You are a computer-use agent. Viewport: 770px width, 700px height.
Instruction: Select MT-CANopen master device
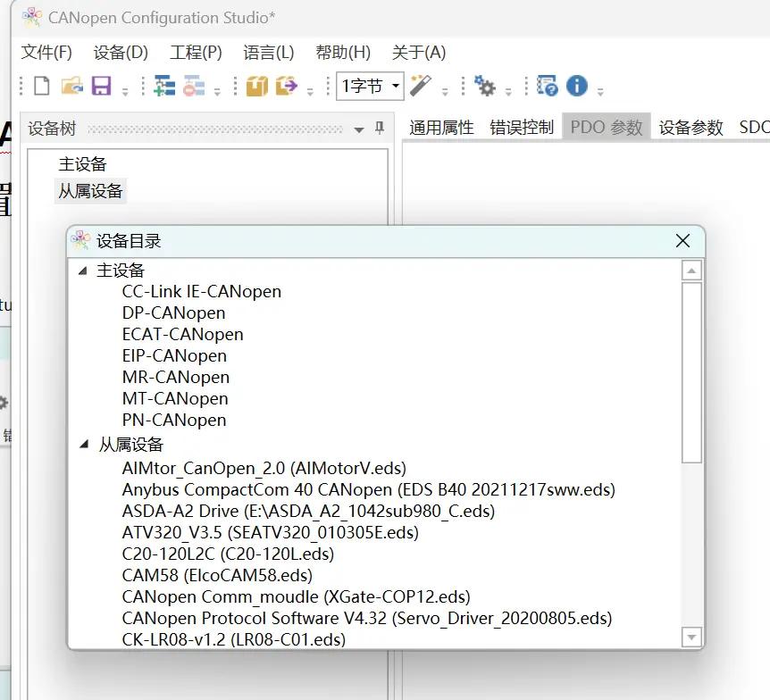coord(175,398)
